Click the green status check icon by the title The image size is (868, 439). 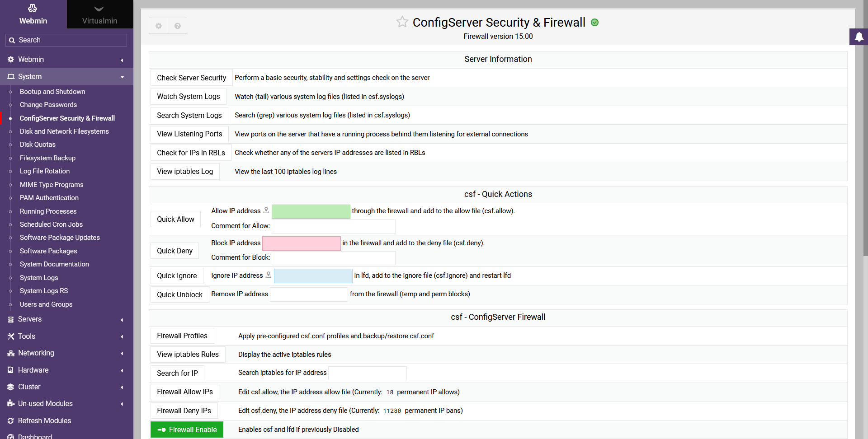click(595, 23)
